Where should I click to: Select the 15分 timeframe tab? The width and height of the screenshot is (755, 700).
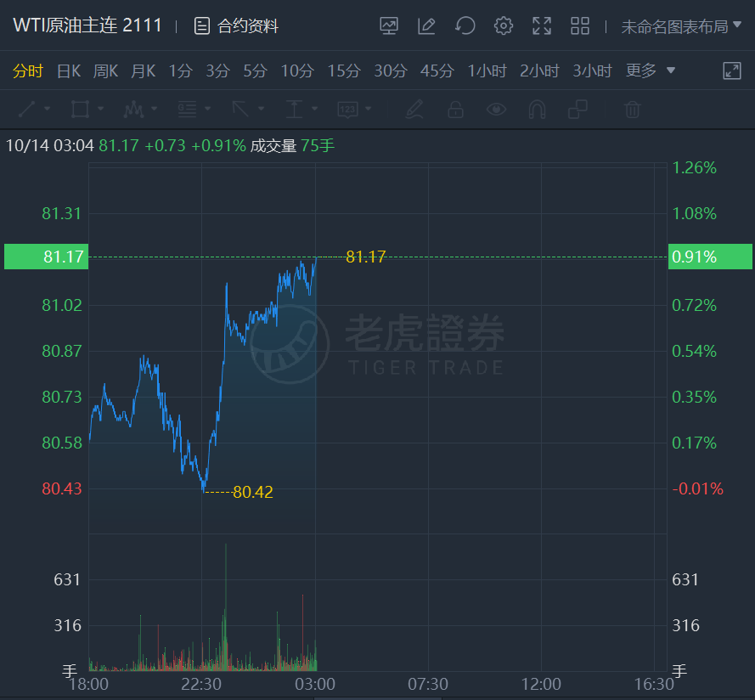[344, 71]
